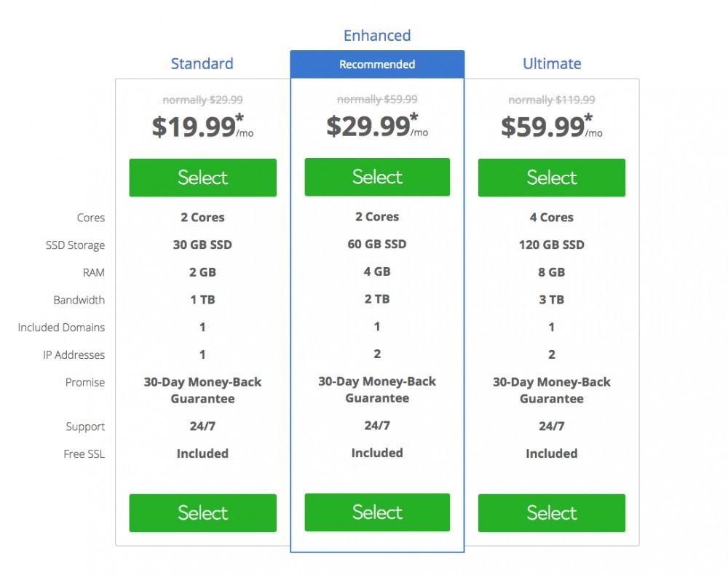Click the Enhanced plan title above Recommended

click(377, 35)
